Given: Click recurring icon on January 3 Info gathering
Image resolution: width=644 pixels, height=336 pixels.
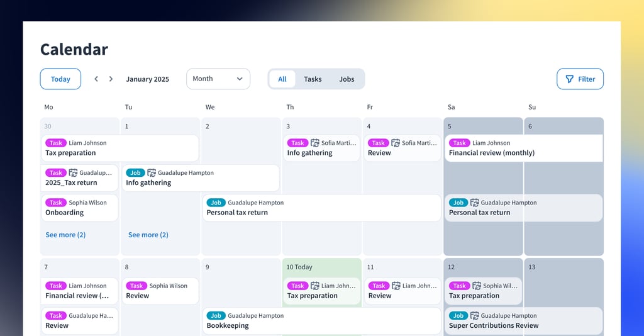Looking at the screenshot, I should [315, 143].
